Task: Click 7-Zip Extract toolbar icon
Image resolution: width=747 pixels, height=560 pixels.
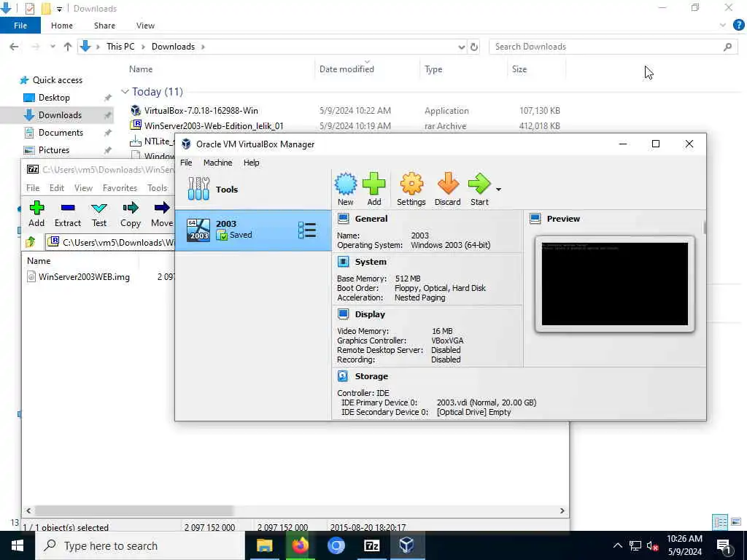Action: 68,214
